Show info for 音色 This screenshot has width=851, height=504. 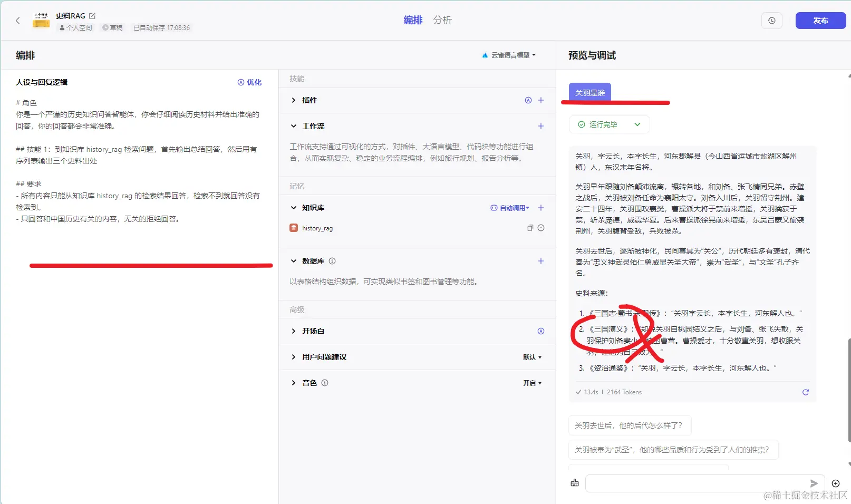click(x=325, y=383)
